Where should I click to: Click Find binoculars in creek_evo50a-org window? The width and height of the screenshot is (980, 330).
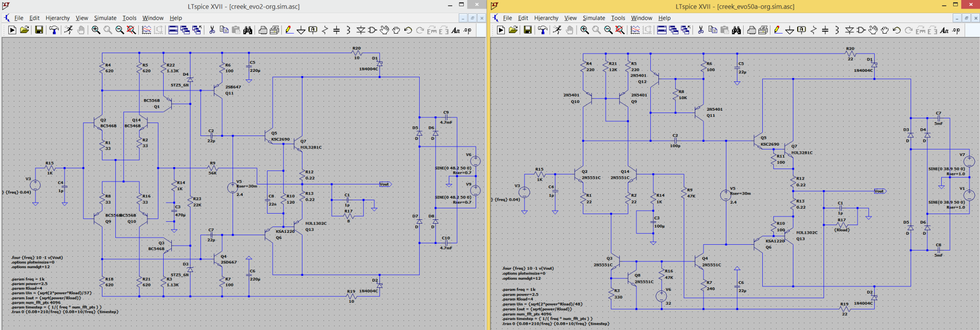coord(736,30)
